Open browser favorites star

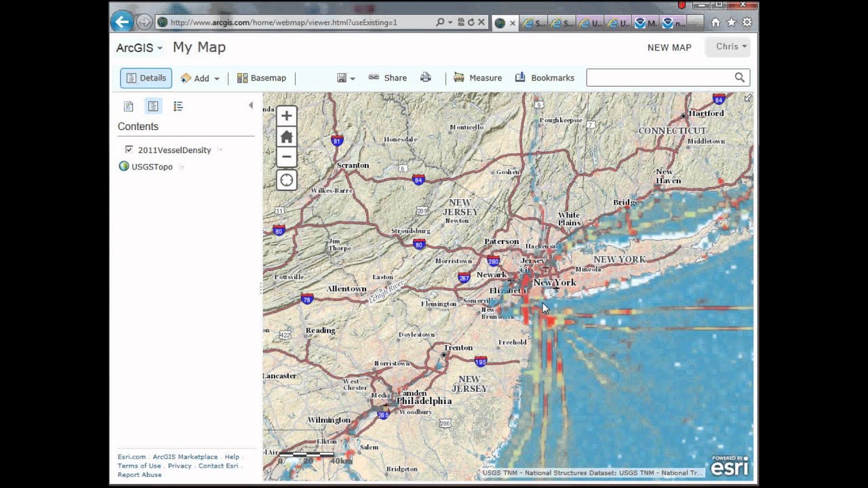coord(731,22)
